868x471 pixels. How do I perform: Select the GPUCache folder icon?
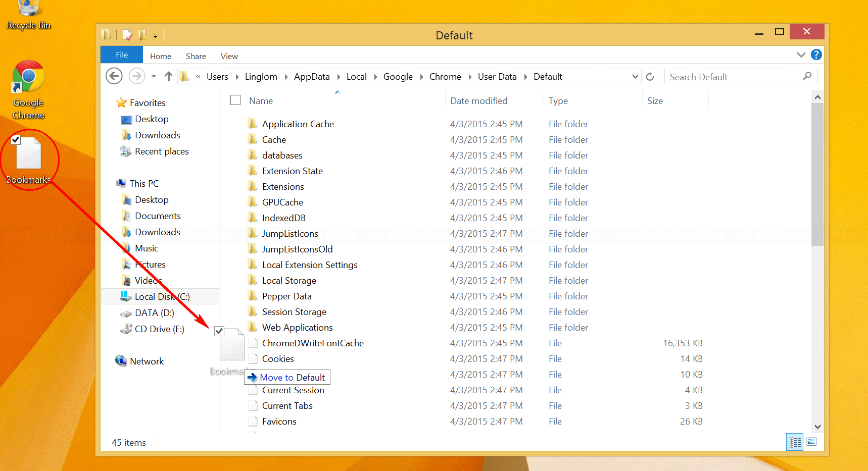[253, 202]
